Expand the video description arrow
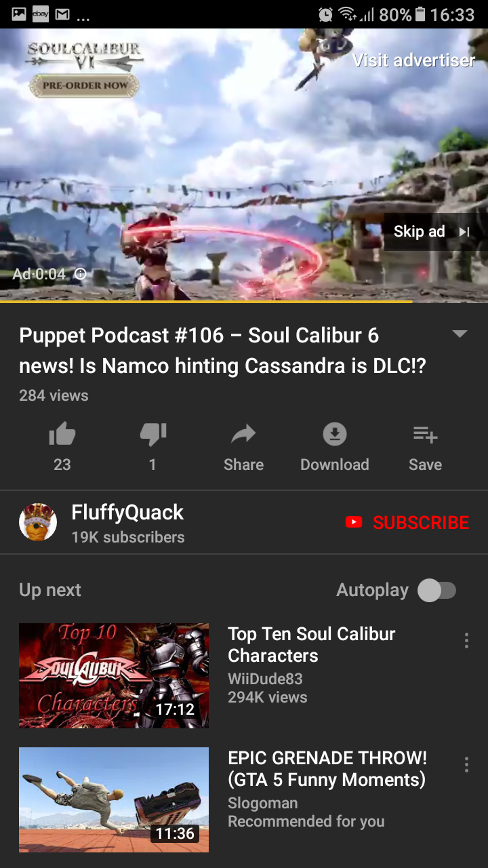Image resolution: width=488 pixels, height=868 pixels. [x=460, y=334]
